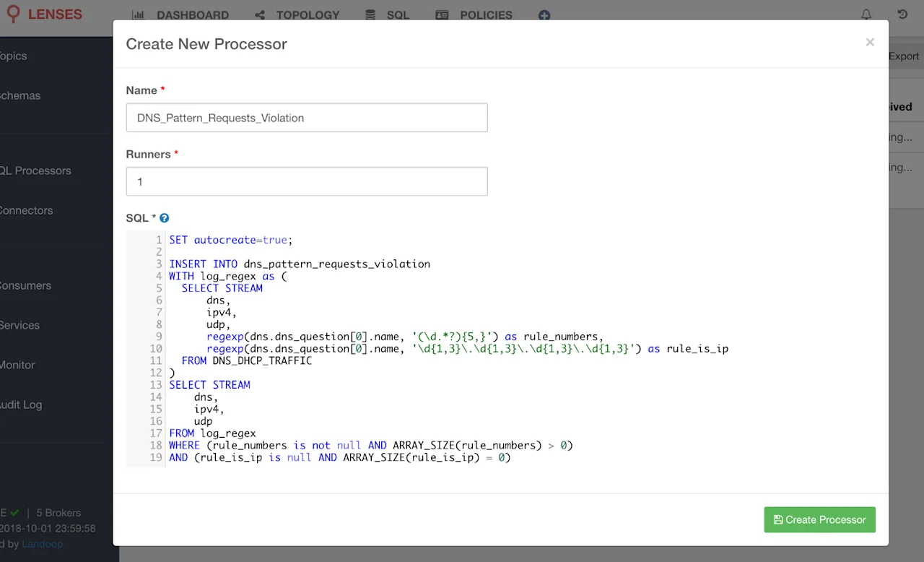Click the Create Processor button
This screenshot has width=924, height=562.
pos(819,519)
